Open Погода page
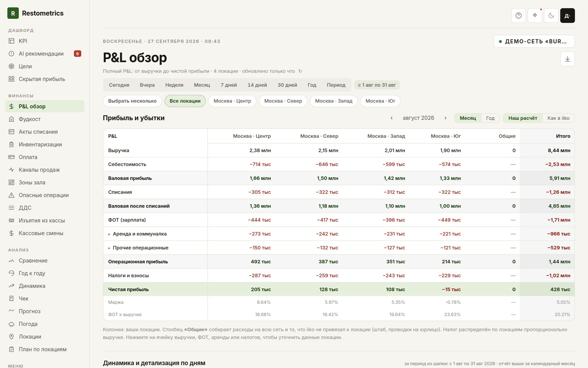Viewport: 588px width, 368px height. tap(45, 324)
